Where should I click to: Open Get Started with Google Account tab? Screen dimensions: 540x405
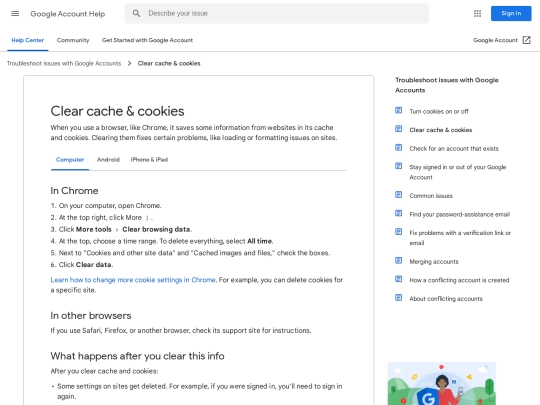tap(147, 40)
